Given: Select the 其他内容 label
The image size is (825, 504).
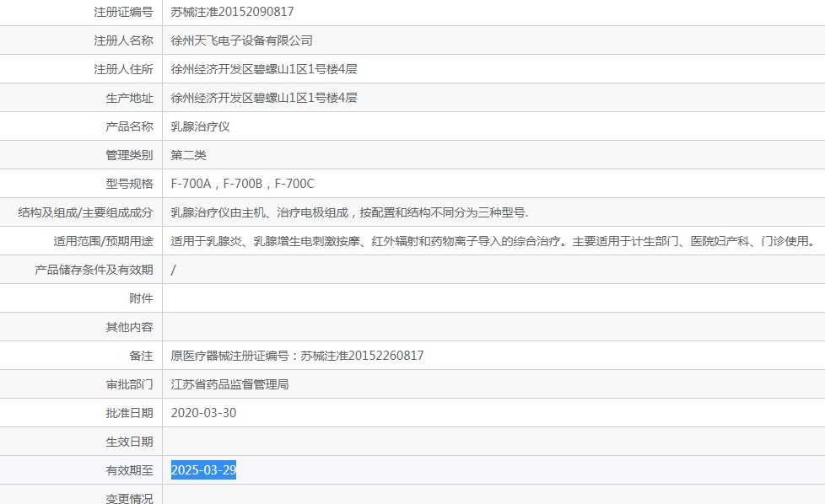Looking at the screenshot, I should 129,327.
